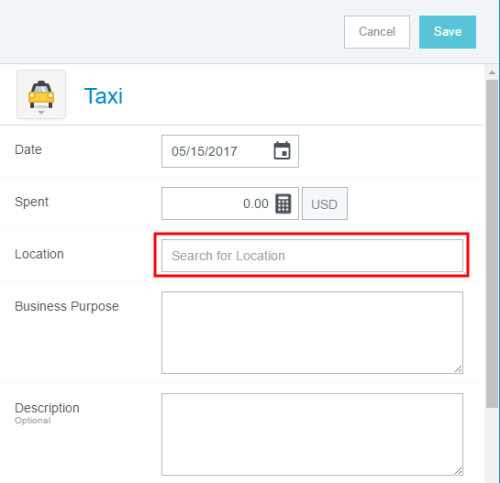Click the vertical scrollbar thumb
500x483 pixels.
(492, 243)
